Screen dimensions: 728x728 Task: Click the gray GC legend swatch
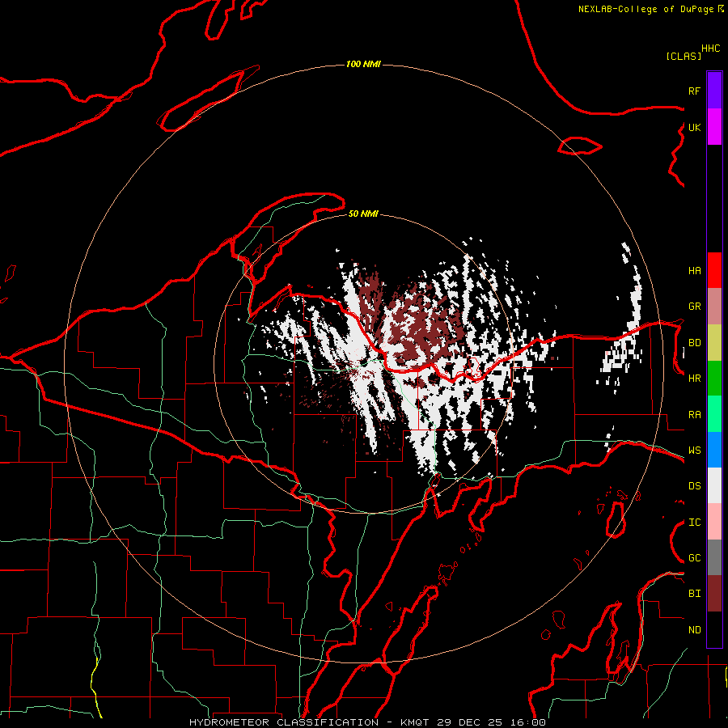(x=714, y=557)
